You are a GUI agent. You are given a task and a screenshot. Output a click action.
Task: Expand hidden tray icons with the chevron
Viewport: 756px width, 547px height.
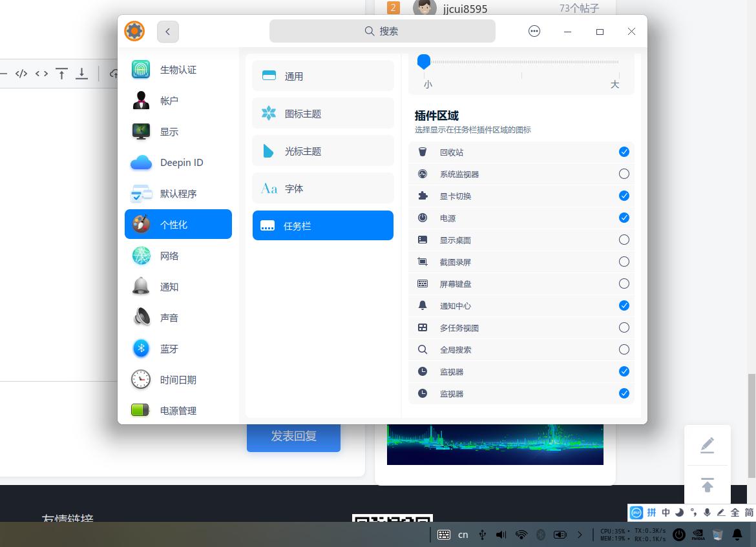coord(580,535)
